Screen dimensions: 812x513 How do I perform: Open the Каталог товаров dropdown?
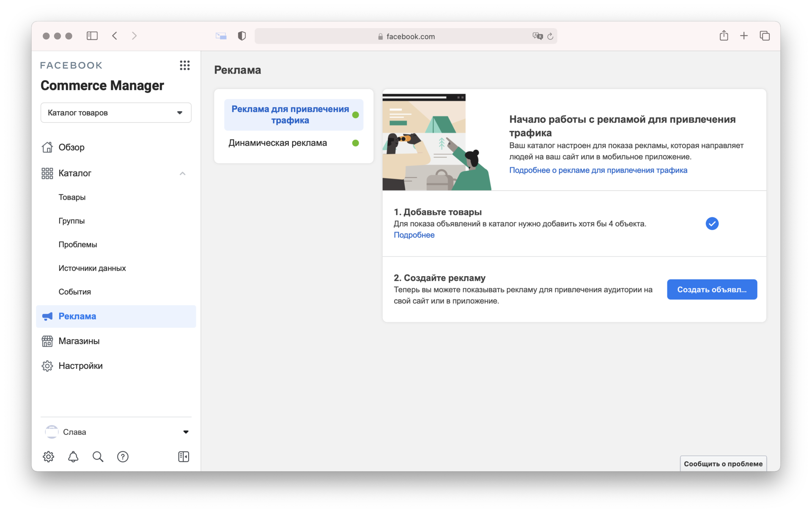(116, 112)
